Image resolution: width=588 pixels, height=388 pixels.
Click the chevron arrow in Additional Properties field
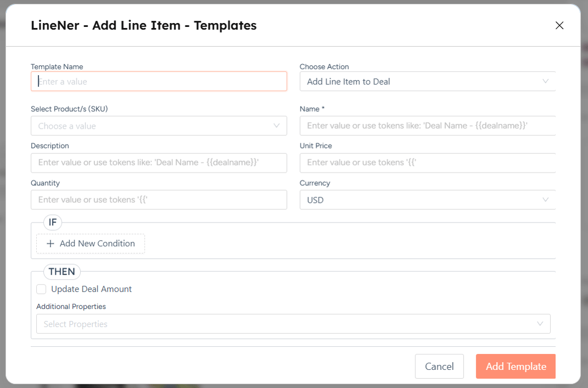pos(540,324)
